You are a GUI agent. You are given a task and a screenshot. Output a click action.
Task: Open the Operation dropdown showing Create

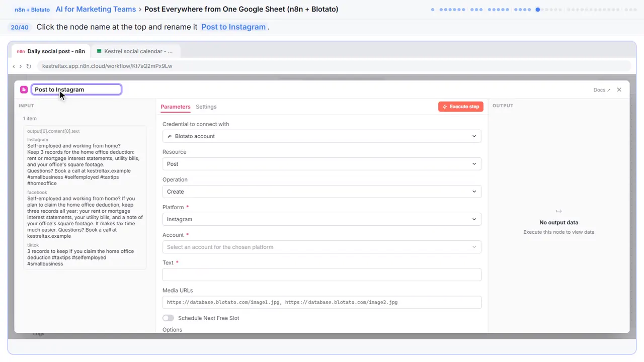tap(322, 192)
